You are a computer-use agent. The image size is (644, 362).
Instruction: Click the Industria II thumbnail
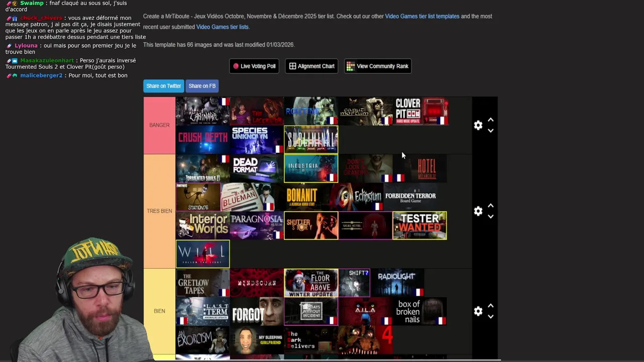click(311, 168)
